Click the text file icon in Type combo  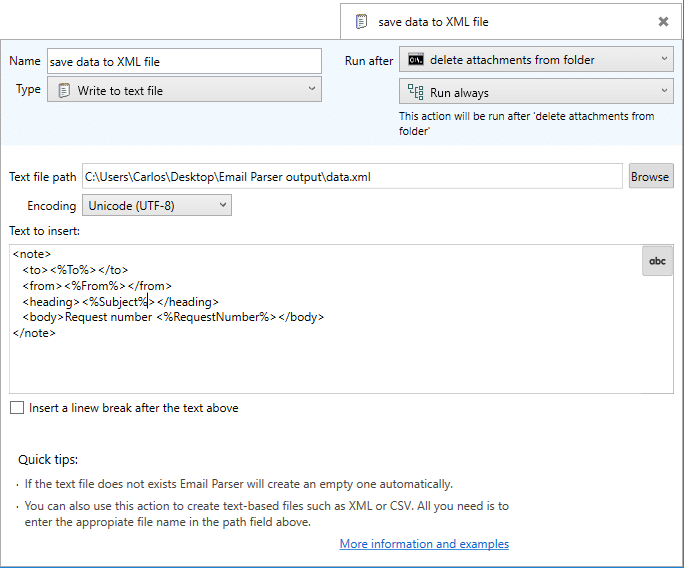point(64,90)
